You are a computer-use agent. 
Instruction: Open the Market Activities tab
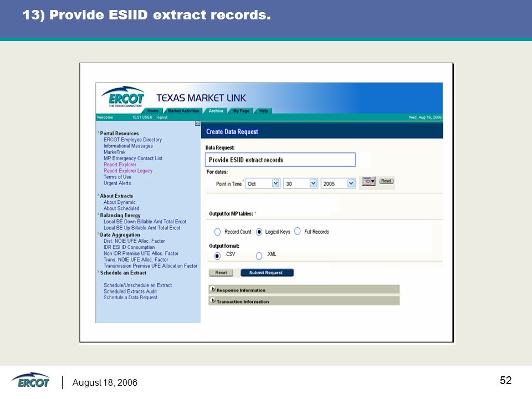coord(183,111)
